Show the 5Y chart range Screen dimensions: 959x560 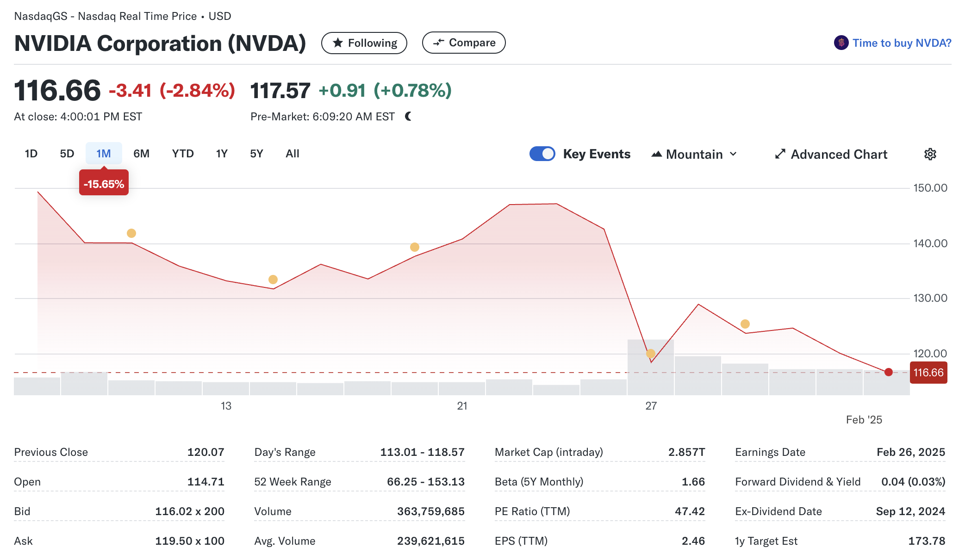coord(256,154)
